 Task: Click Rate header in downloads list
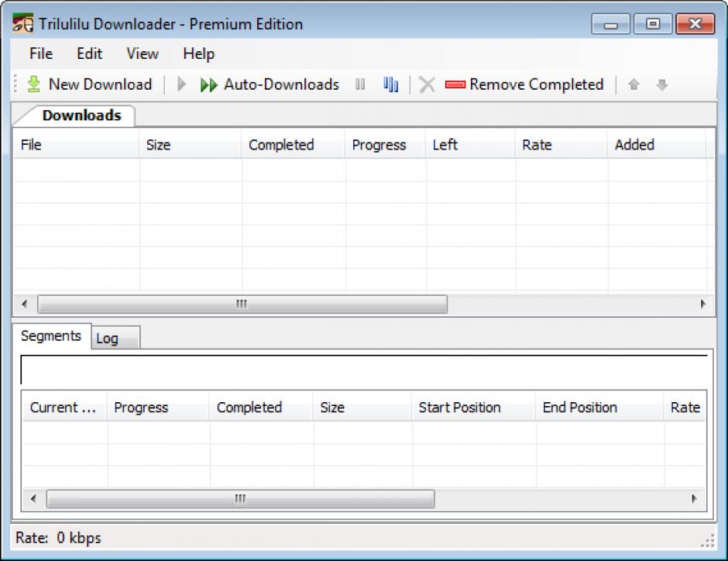click(x=561, y=145)
